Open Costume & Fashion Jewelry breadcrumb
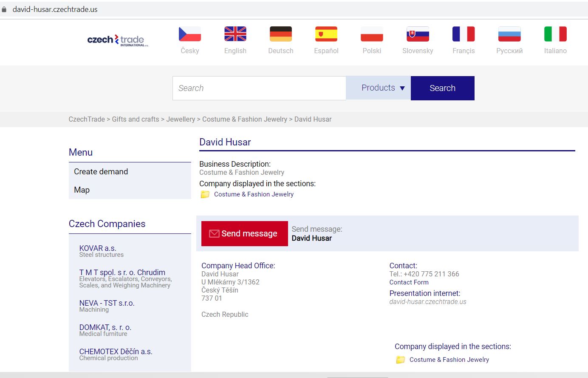The width and height of the screenshot is (588, 378). coord(245,119)
